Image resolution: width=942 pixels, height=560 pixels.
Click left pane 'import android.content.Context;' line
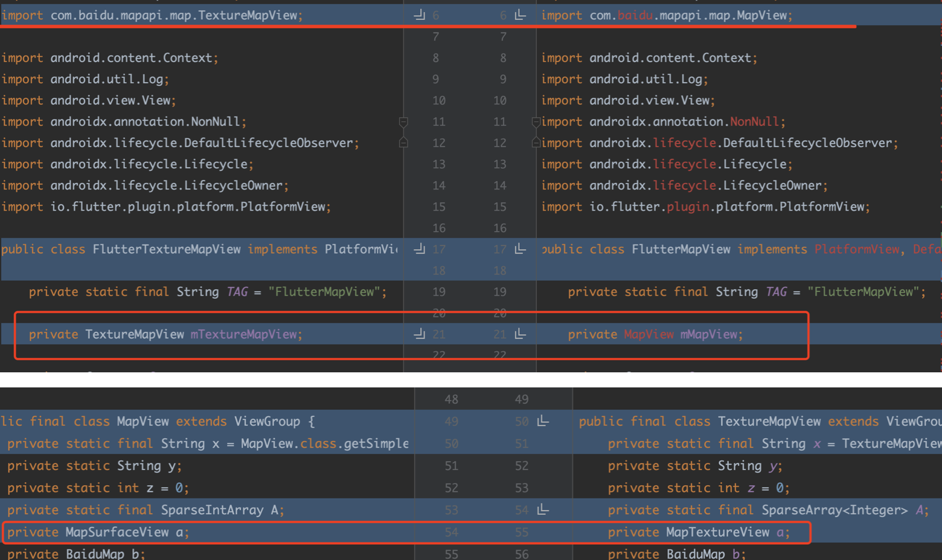[110, 58]
